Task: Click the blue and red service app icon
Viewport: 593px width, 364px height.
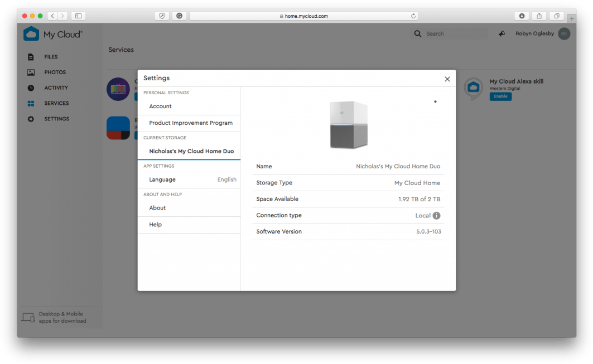Action: 118,128
